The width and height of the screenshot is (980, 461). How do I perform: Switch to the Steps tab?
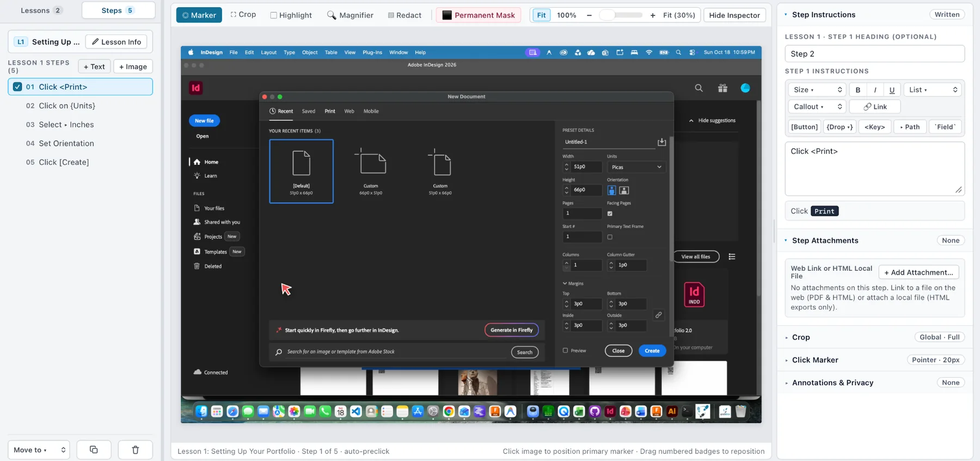click(x=118, y=10)
